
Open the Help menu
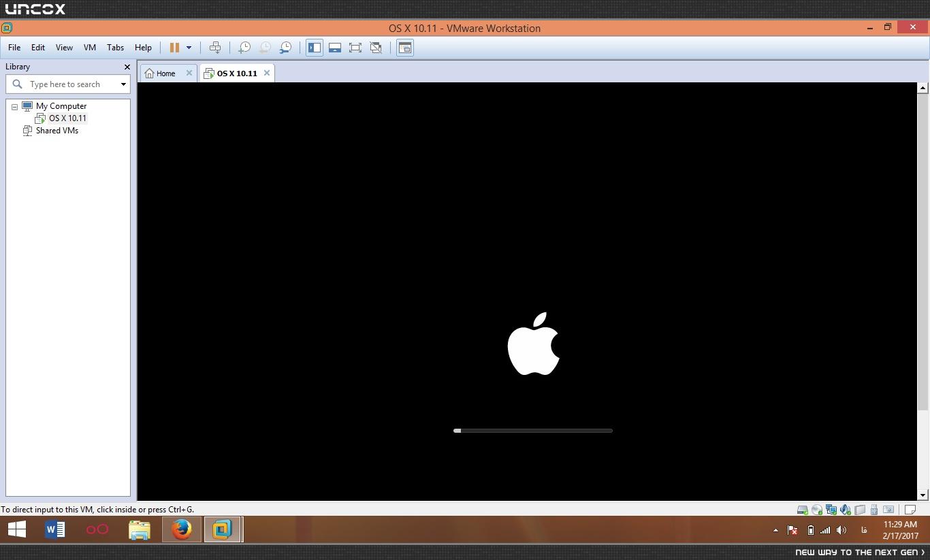[x=143, y=48]
